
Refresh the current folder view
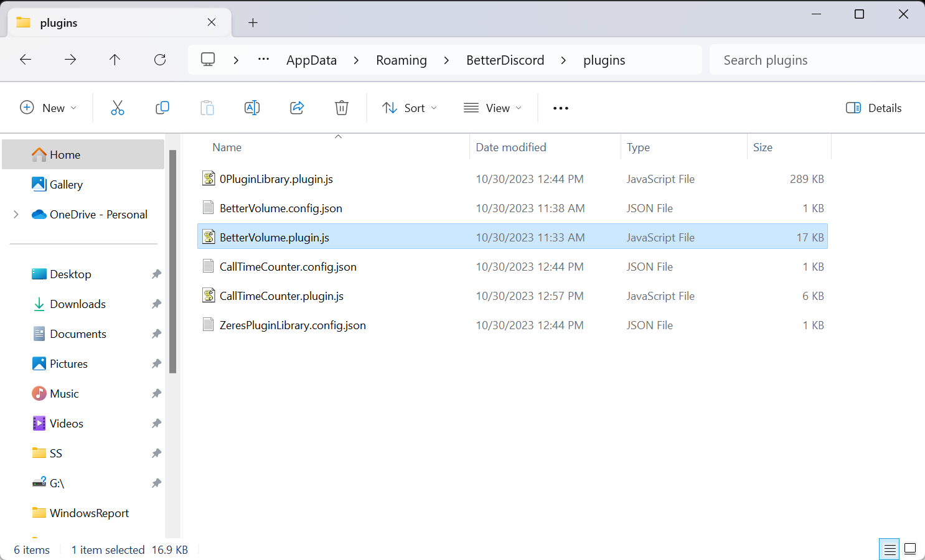click(x=160, y=60)
